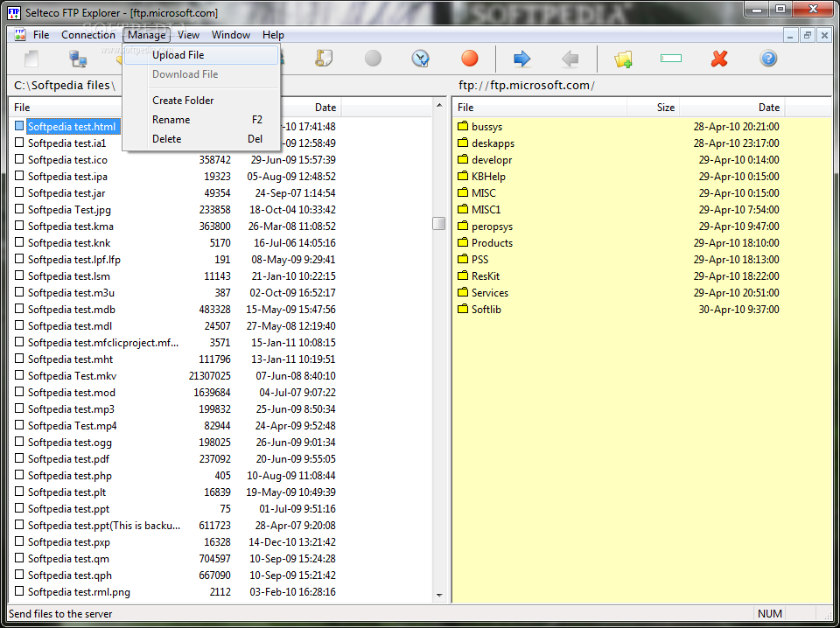Viewport: 840px width, 628px height.
Task: Click the gray circle toolbar icon
Action: pos(373,59)
